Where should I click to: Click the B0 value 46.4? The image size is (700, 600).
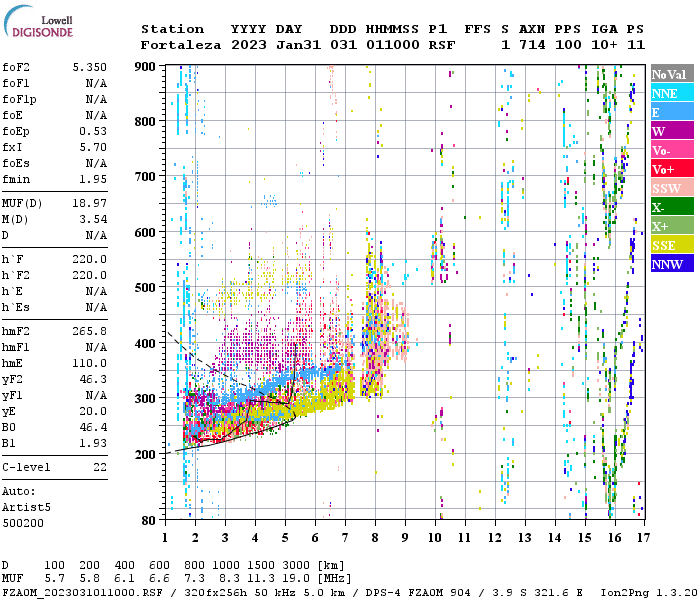[x=93, y=428]
